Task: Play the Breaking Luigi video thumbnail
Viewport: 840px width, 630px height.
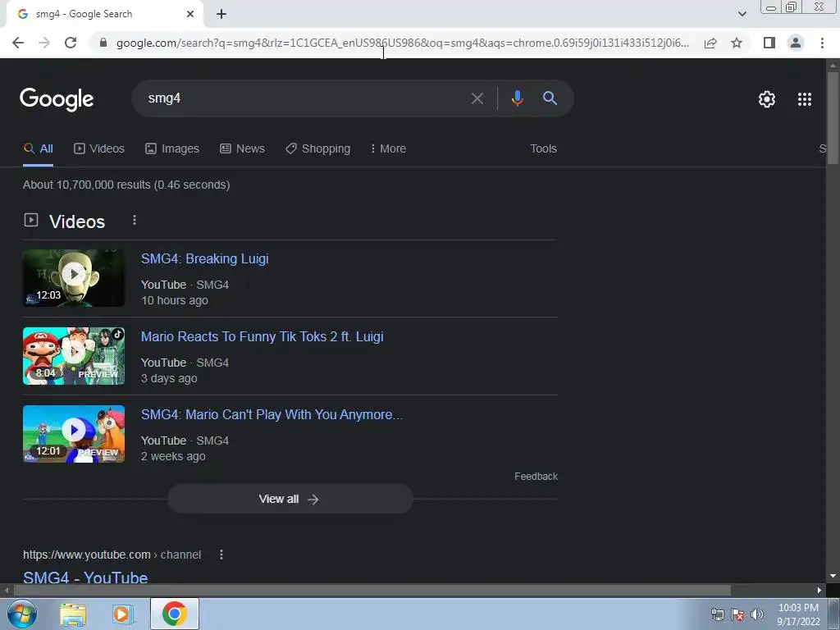Action: [74, 278]
